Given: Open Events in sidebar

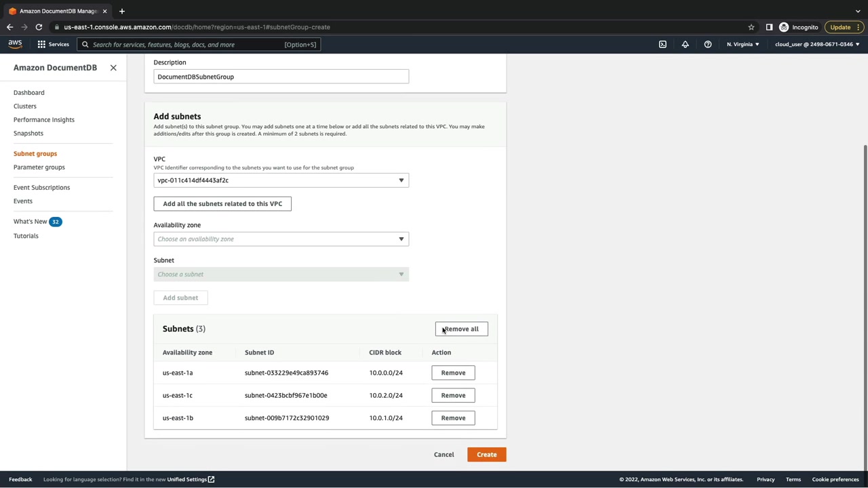Looking at the screenshot, I should (23, 201).
